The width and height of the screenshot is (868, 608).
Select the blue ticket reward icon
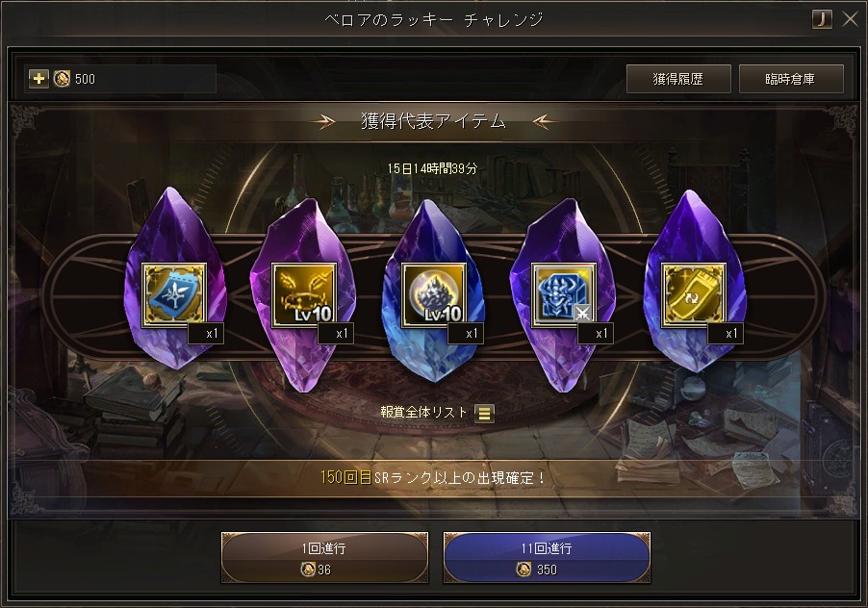[174, 295]
